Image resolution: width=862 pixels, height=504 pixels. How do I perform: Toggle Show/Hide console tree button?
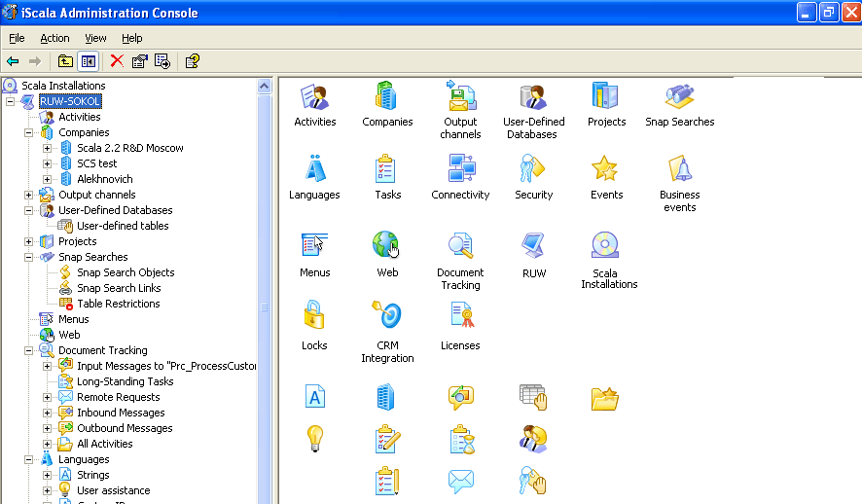(88, 61)
